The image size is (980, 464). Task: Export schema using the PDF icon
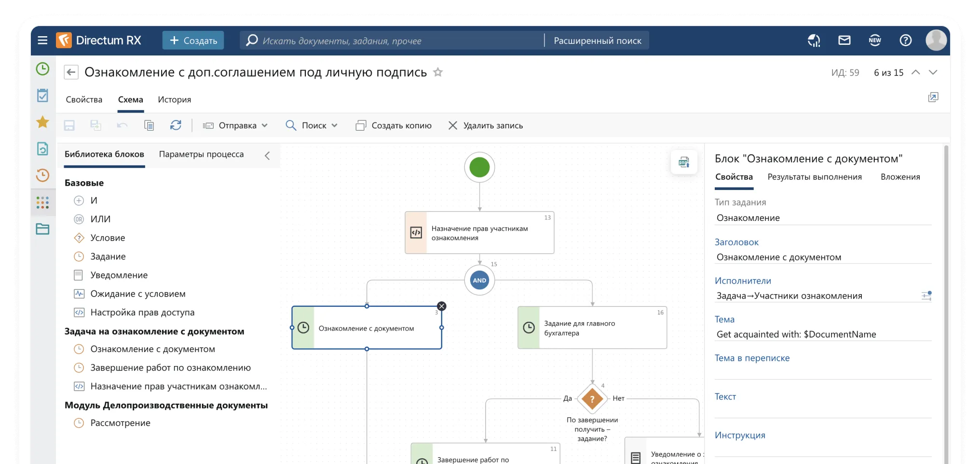[x=683, y=162]
